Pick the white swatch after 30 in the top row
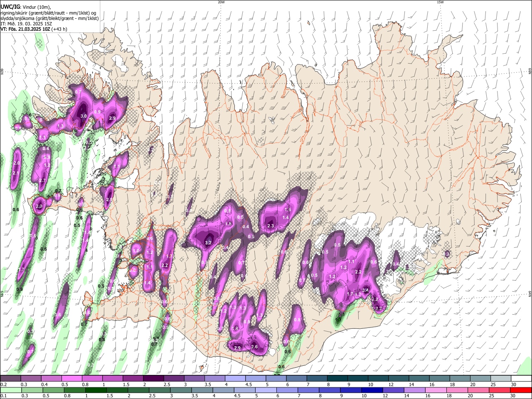The image size is (532, 399). coord(521,378)
